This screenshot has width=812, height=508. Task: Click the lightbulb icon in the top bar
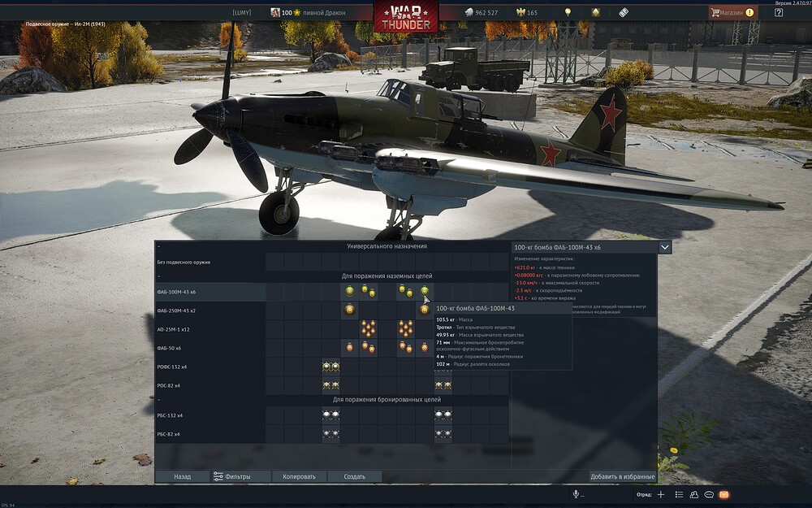(568, 12)
